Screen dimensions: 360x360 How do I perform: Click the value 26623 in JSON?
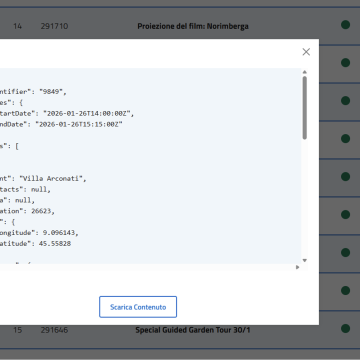41,211
